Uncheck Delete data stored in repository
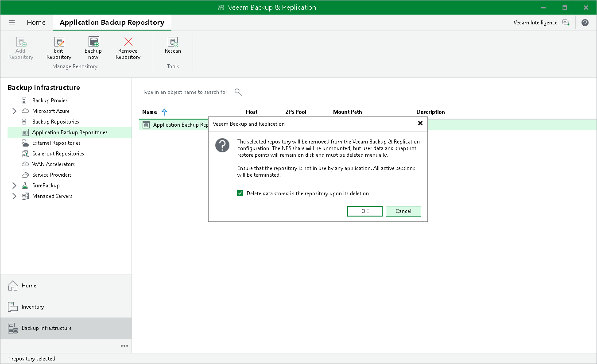 (x=240, y=194)
